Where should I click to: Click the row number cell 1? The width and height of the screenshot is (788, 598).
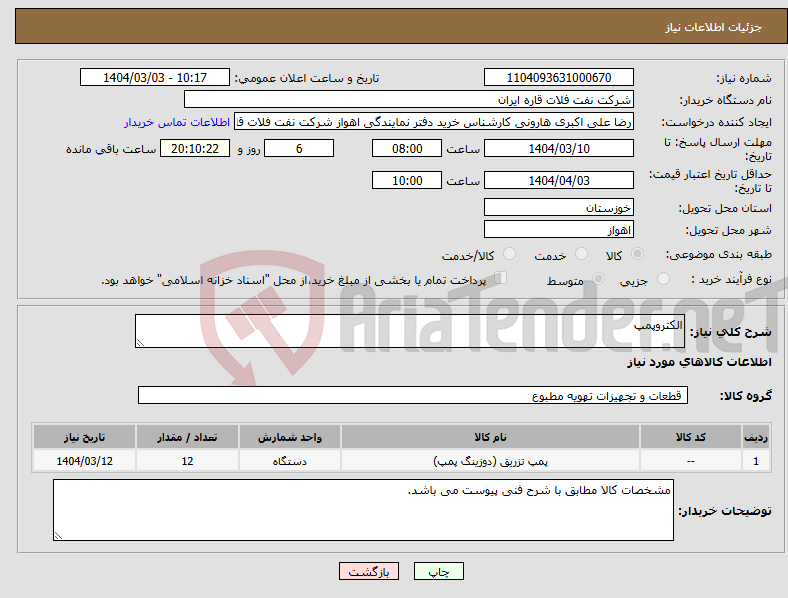coord(756,461)
